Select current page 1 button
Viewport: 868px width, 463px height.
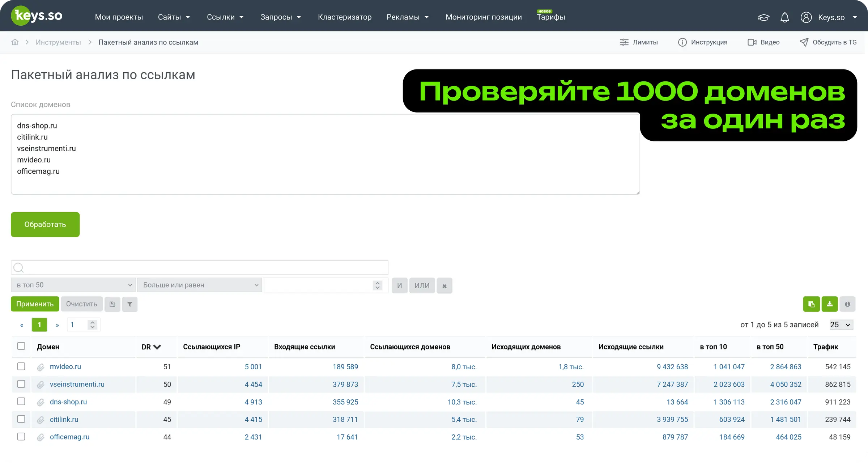point(39,325)
